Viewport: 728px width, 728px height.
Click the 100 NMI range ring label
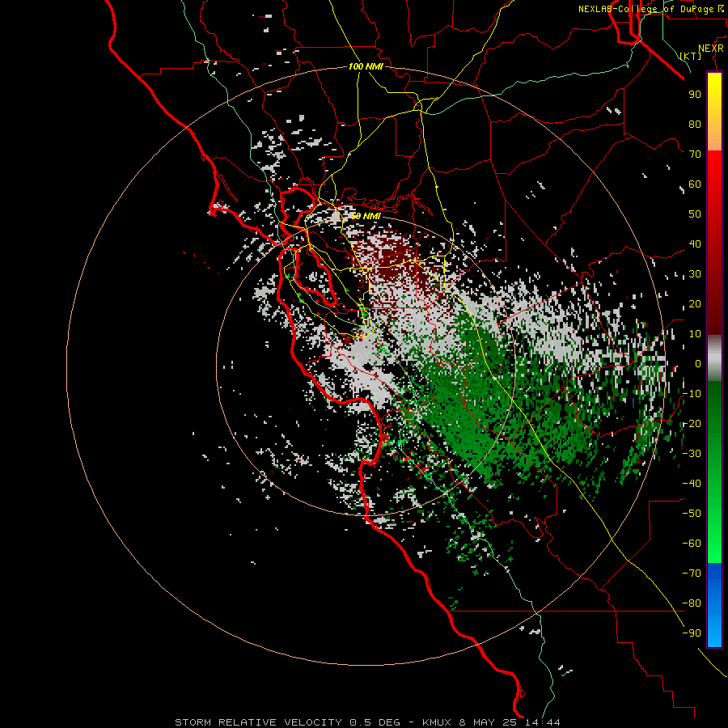pyautogui.click(x=366, y=66)
